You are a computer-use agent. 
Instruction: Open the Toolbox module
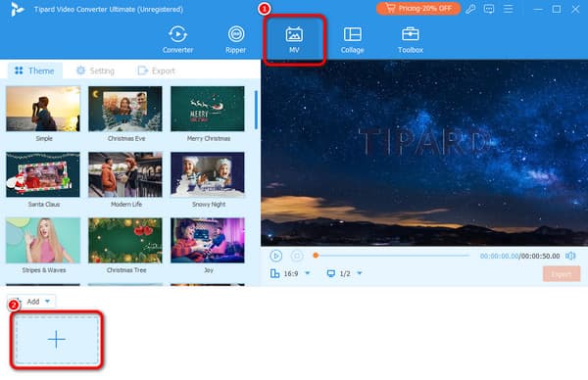pos(411,39)
